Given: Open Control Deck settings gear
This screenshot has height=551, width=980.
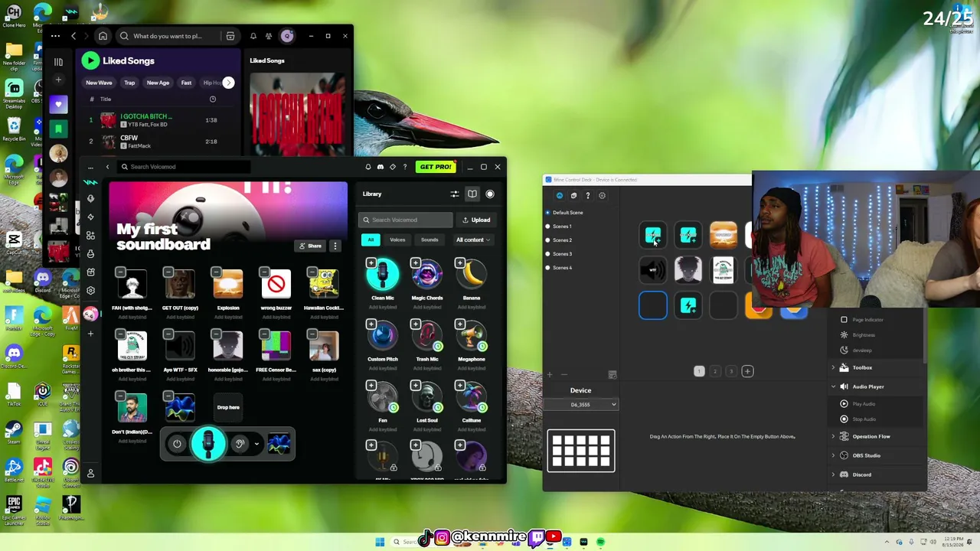Looking at the screenshot, I should point(602,196).
